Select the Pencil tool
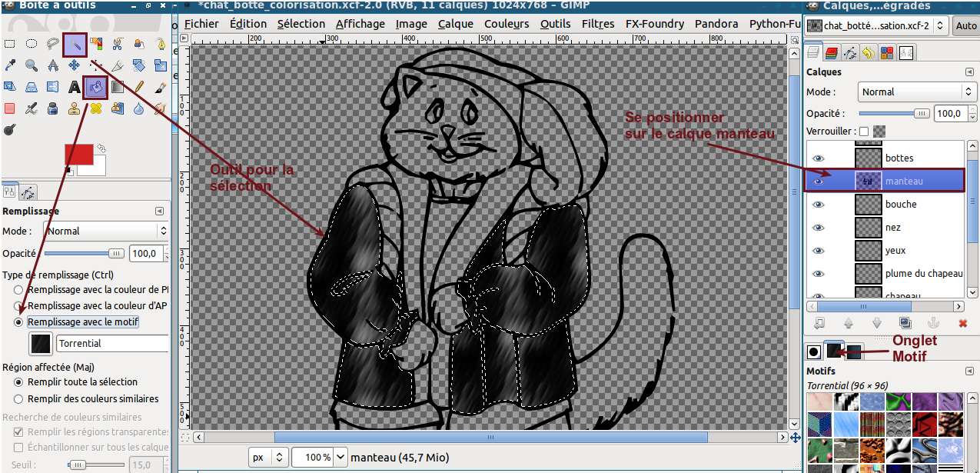Screen dimensions: 980x473 (x=139, y=87)
